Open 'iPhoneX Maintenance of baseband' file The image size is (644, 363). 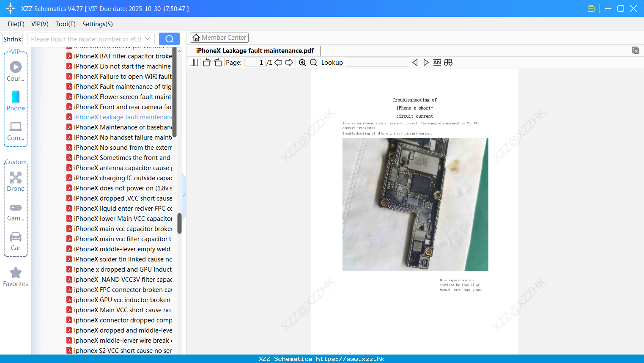119,127
